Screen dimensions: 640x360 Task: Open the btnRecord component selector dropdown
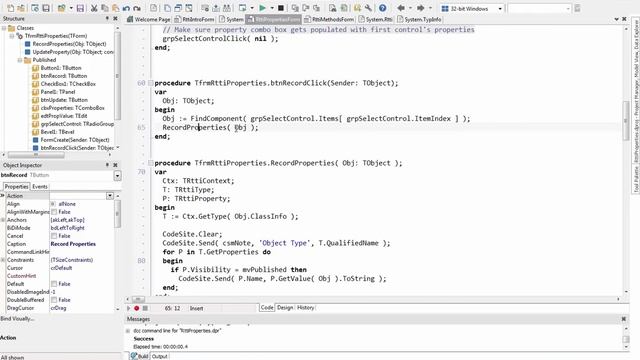[x=118, y=176]
